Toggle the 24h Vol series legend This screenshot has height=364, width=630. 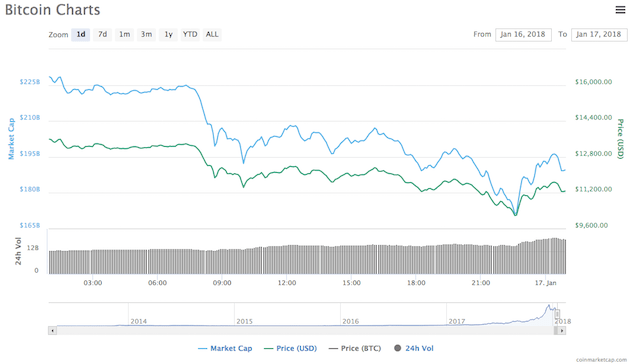click(414, 348)
